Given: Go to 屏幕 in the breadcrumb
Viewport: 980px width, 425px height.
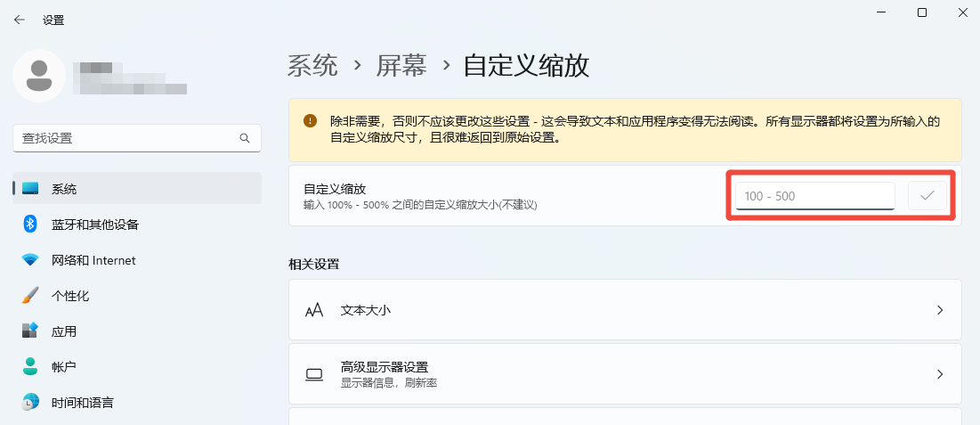Looking at the screenshot, I should (401, 66).
